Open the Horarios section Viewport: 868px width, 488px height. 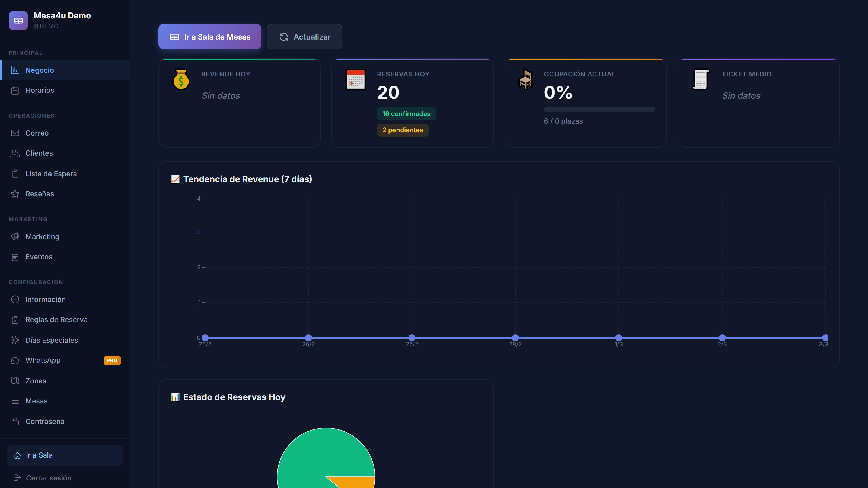tap(65, 90)
